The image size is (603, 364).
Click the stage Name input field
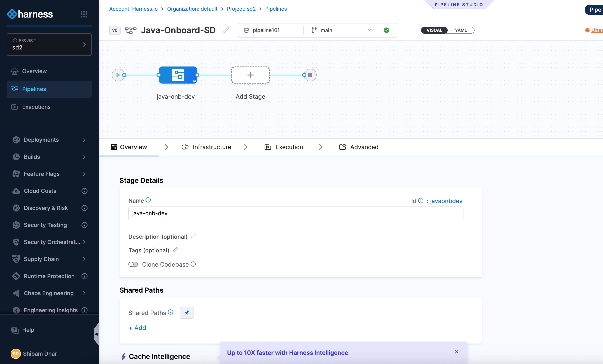[296, 213]
